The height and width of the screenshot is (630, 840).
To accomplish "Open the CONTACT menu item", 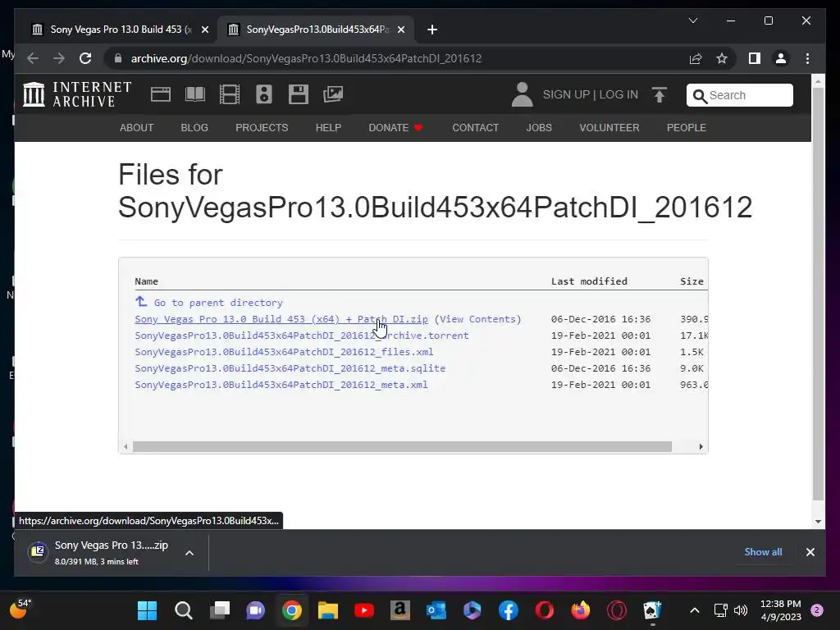I will click(x=475, y=127).
